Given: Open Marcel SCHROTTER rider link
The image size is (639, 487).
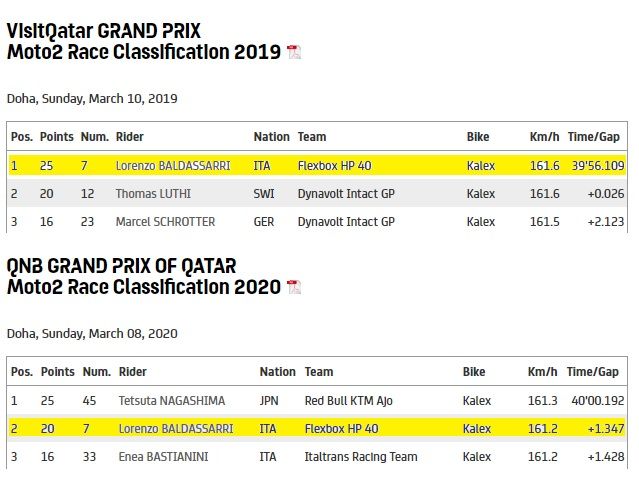Looking at the screenshot, I should pos(165,222).
